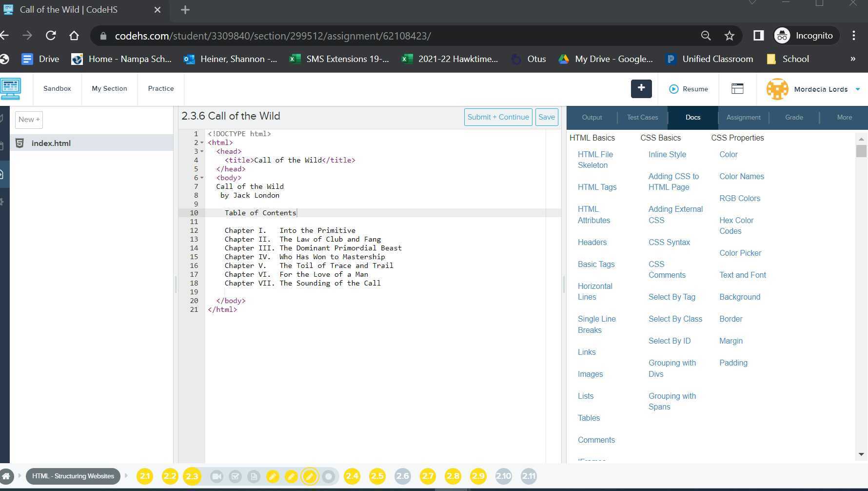868x491 pixels.
Task: Select the home icon in the bottom progress bar
Action: (7, 476)
